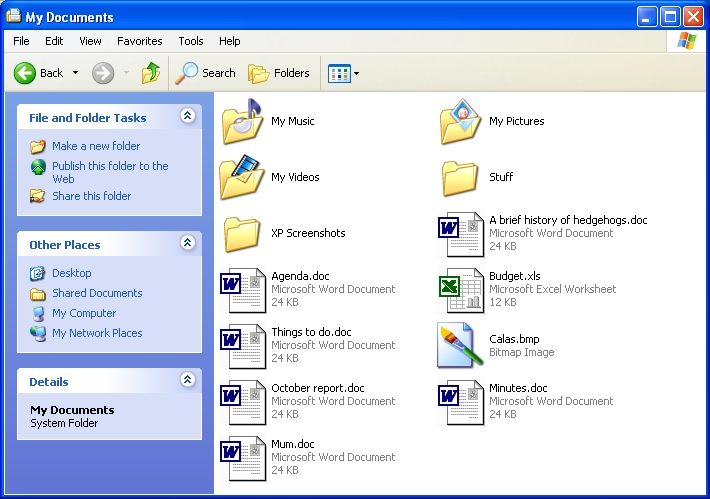Viewport: 710px width, 499px height.
Task: Open the Help menu
Action: point(230,41)
